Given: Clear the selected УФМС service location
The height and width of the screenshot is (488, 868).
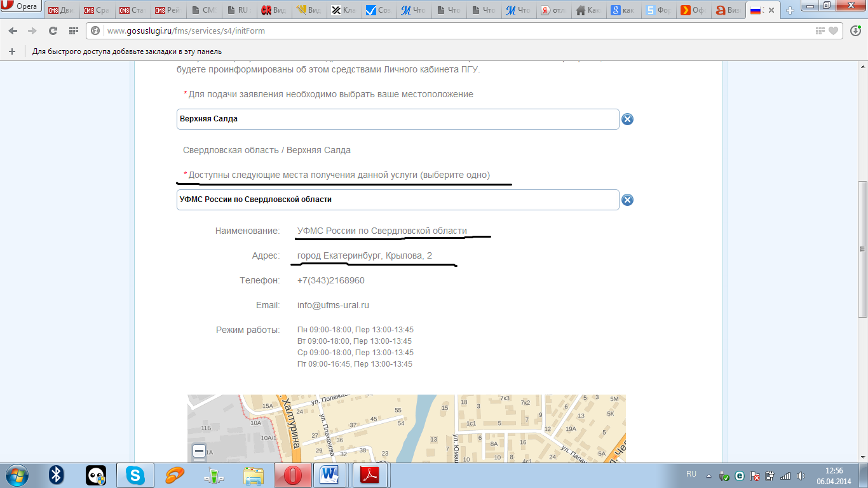Looking at the screenshot, I should click(x=627, y=200).
